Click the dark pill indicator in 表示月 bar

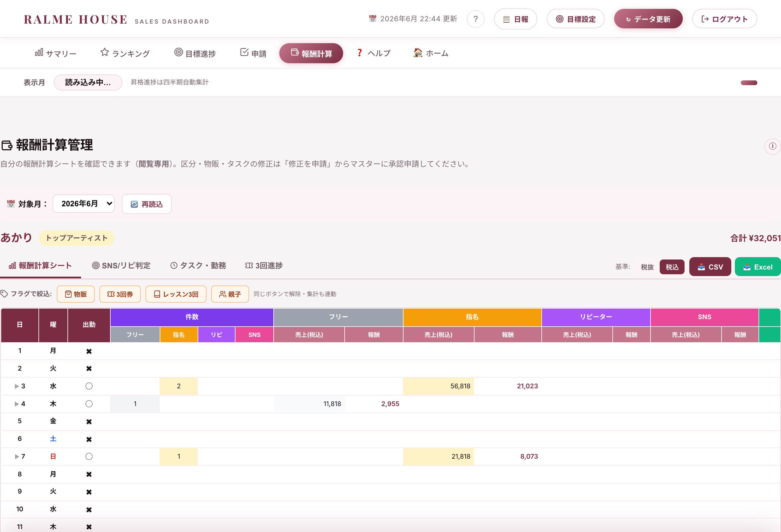click(749, 82)
